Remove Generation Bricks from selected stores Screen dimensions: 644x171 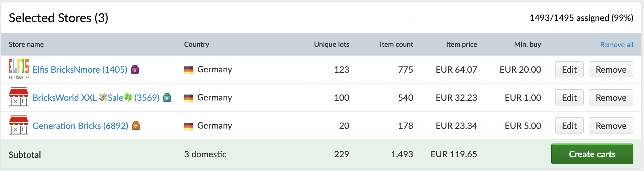pos(611,126)
